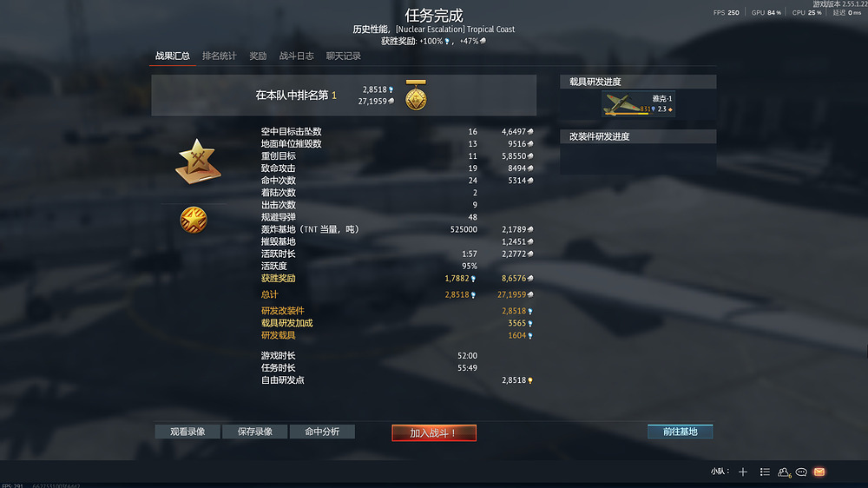The image size is (868, 488).
Task: Switch to the 聊天记录 tab
Action: (x=343, y=56)
